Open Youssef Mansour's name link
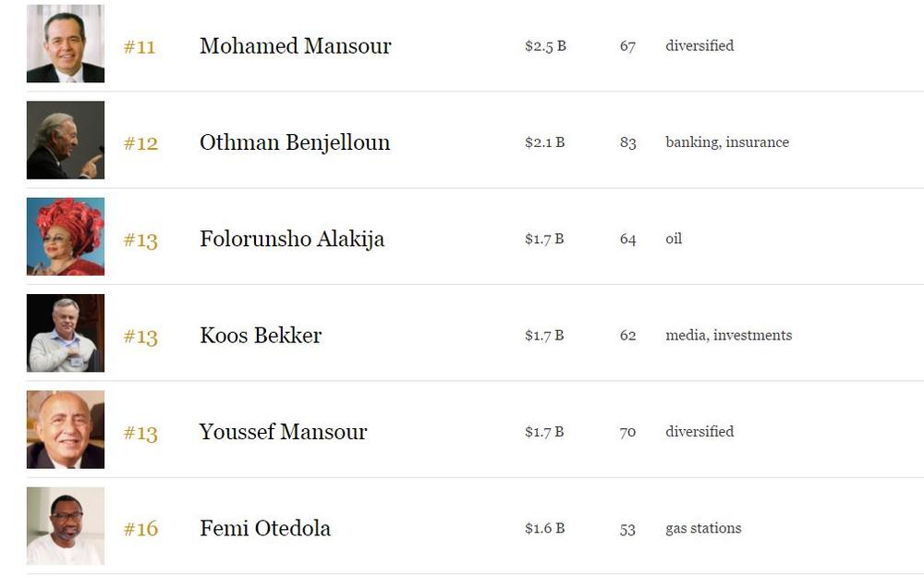Screen dimensions: 924x578 pyautogui.click(x=283, y=432)
